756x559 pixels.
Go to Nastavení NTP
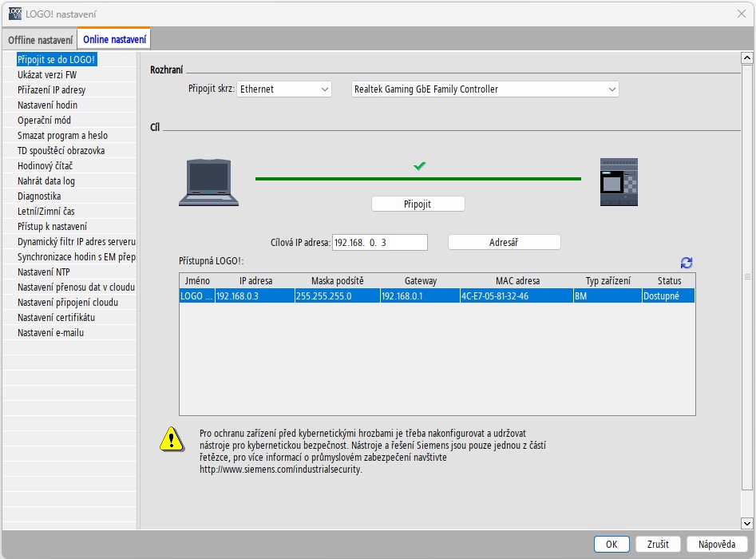(44, 272)
